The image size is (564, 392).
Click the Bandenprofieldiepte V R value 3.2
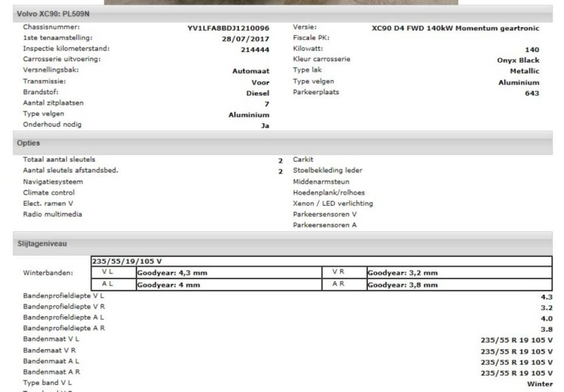(546, 308)
